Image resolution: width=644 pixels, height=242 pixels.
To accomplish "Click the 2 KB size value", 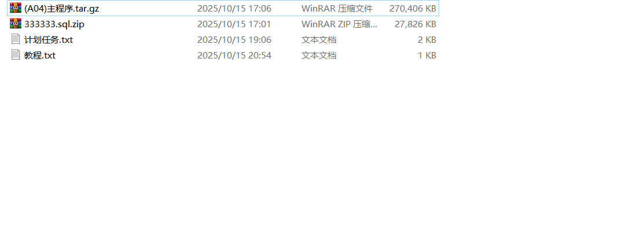I will tap(427, 40).
